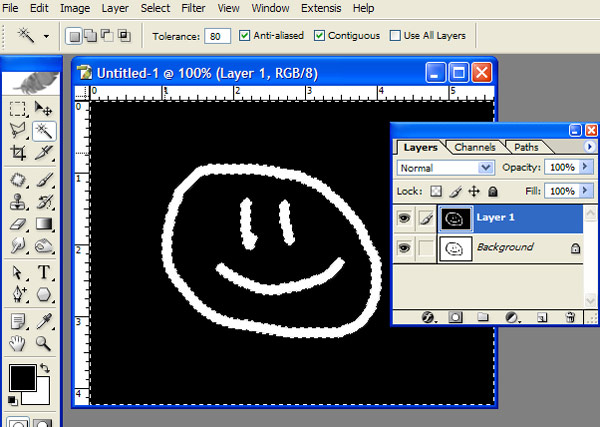
Task: Open the layer style effects icon
Action: 427,317
